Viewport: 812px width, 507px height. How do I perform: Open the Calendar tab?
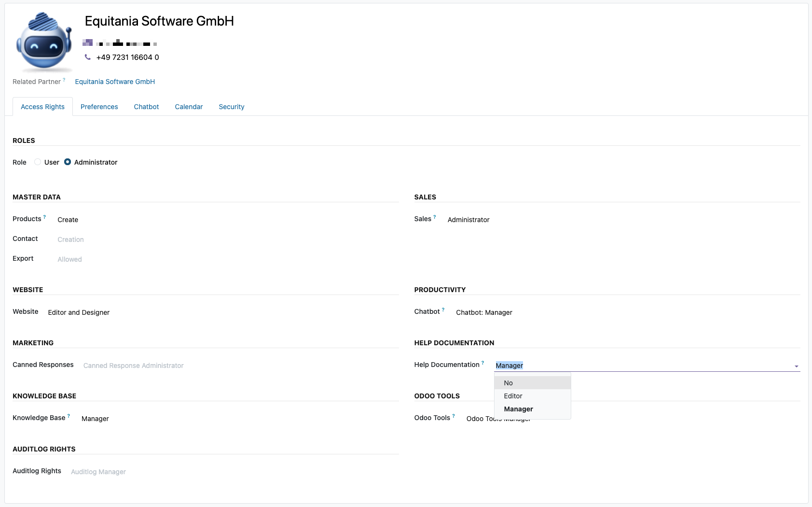pyautogui.click(x=189, y=107)
